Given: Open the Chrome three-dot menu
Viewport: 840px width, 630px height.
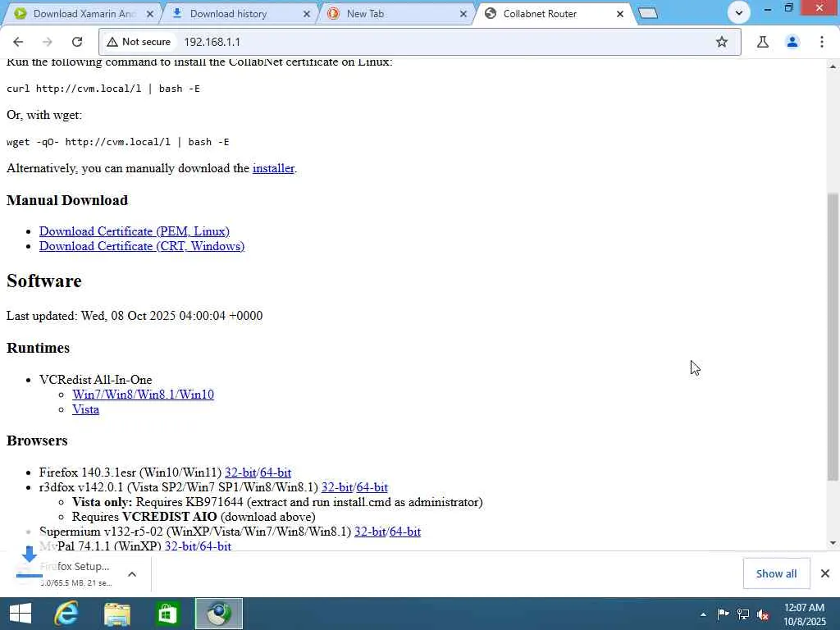Looking at the screenshot, I should 822,42.
